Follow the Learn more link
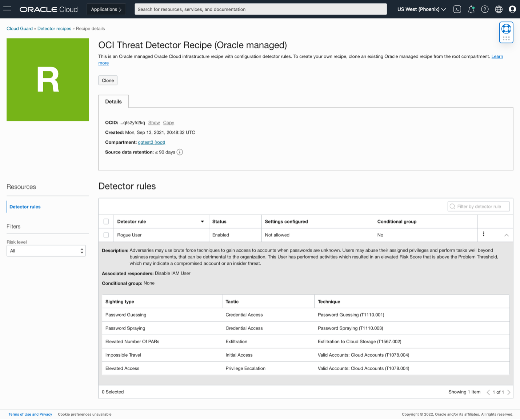Image resolution: width=520 pixels, height=420 pixels. click(x=497, y=57)
